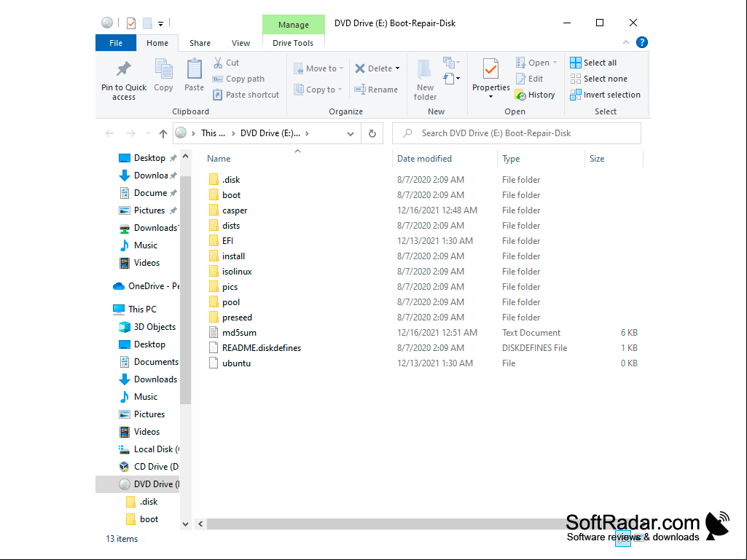Screen dimensions: 747x560
Task: Click the Cut scissors command
Action: point(227,63)
